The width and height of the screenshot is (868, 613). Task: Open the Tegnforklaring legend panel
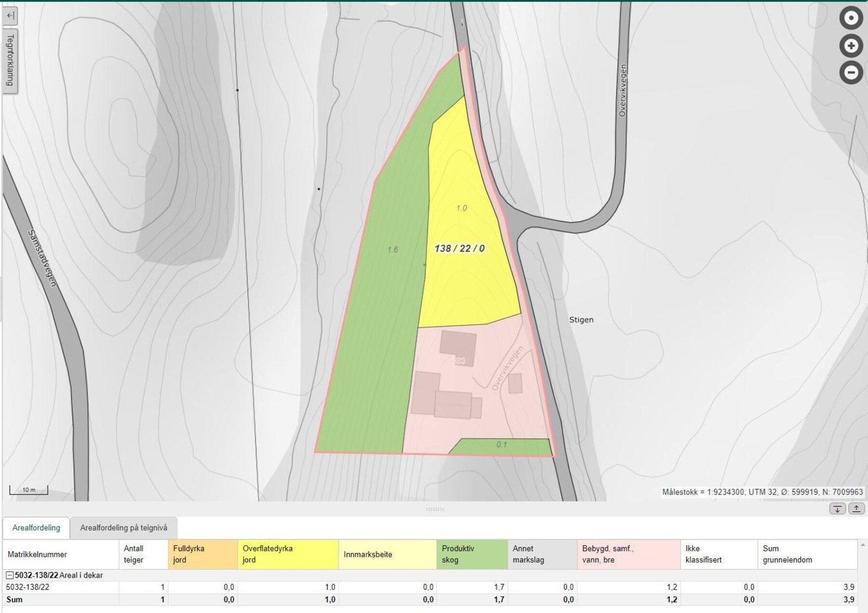coord(10,61)
